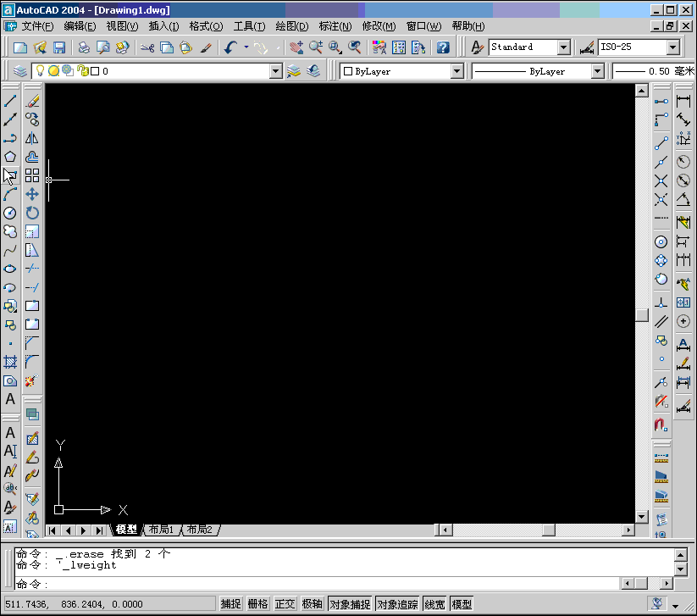Open the 绘图(D) menu

click(x=291, y=26)
